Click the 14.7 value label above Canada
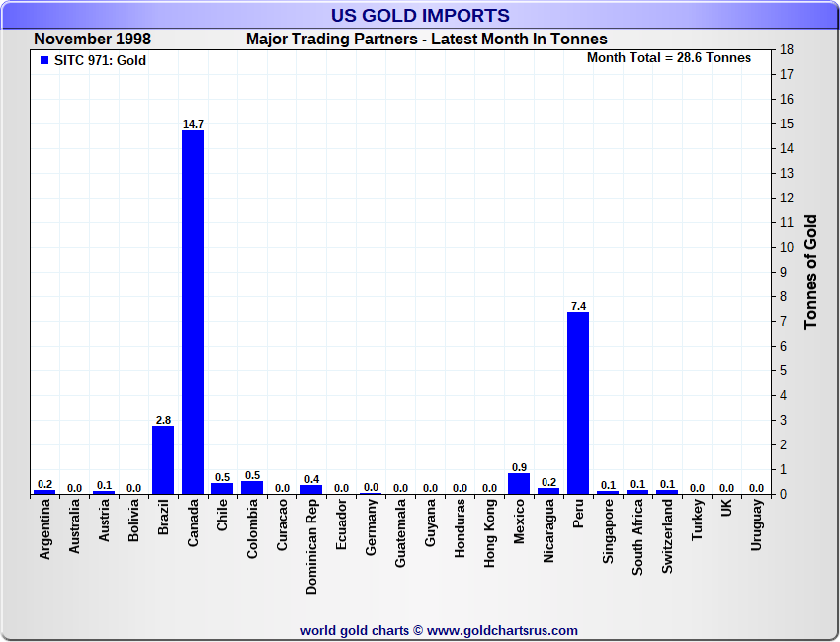The height and width of the screenshot is (642, 840). point(193,124)
